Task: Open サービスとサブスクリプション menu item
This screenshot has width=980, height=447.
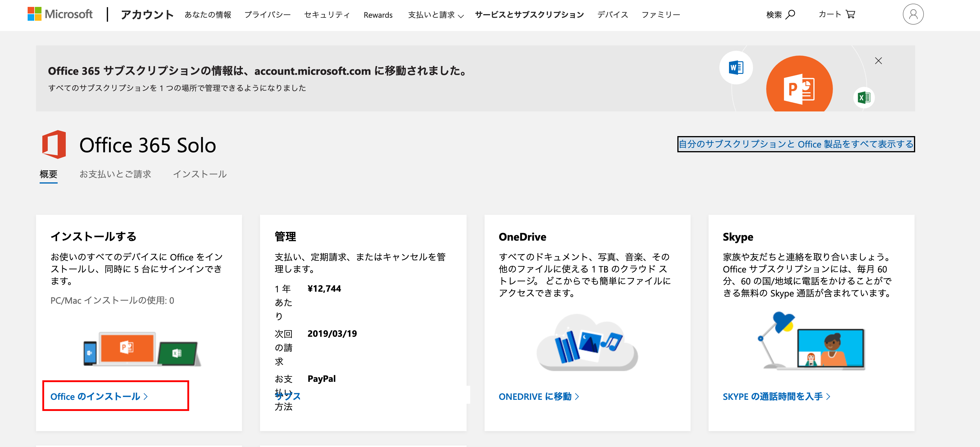Action: click(529, 15)
